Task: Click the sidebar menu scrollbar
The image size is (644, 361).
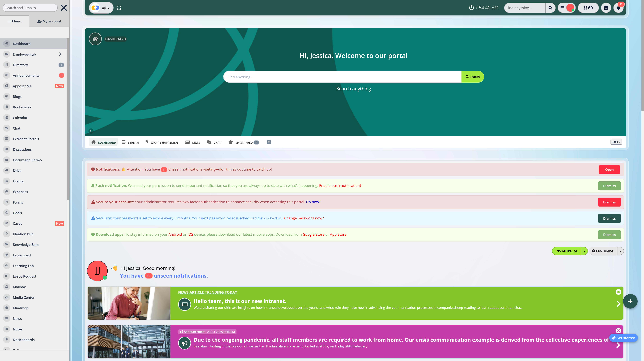Action: (68, 119)
